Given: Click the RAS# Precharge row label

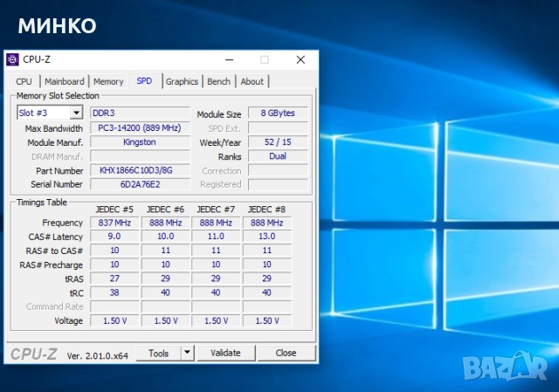Looking at the screenshot, I should [51, 265].
